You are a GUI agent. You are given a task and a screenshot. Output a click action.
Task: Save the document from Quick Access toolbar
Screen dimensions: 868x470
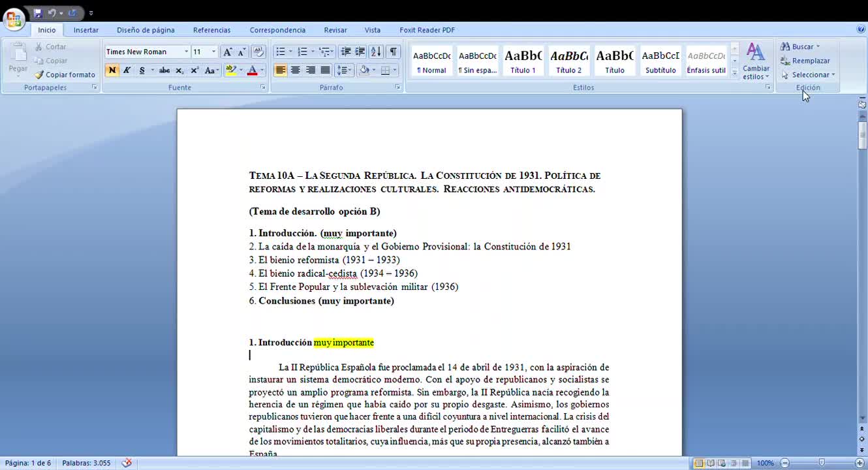coord(37,13)
